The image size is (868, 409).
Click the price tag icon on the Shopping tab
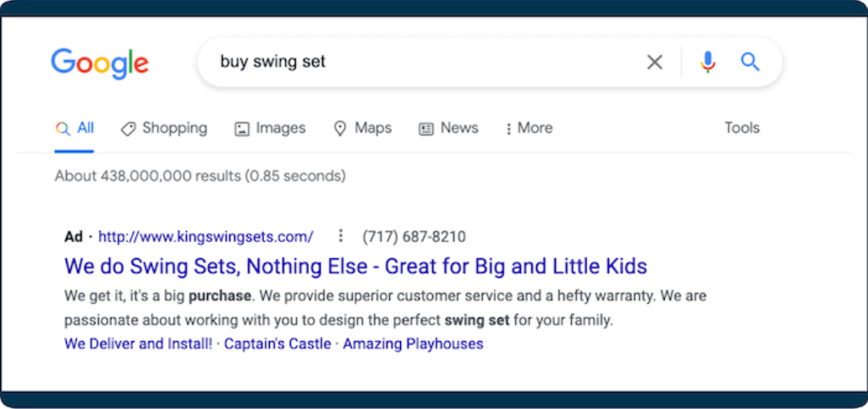[129, 129]
